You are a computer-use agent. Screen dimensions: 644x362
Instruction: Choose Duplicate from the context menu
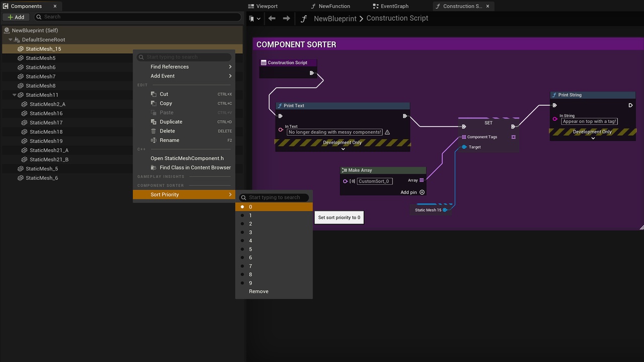tap(185, 122)
